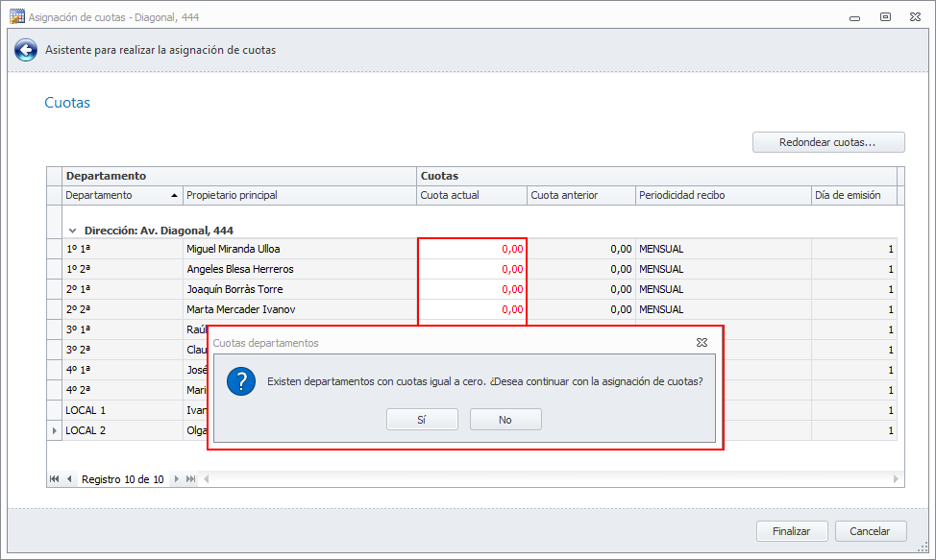Click the Registro 10 de 10 label
Image resolution: width=936 pixels, height=560 pixels.
[x=122, y=479]
